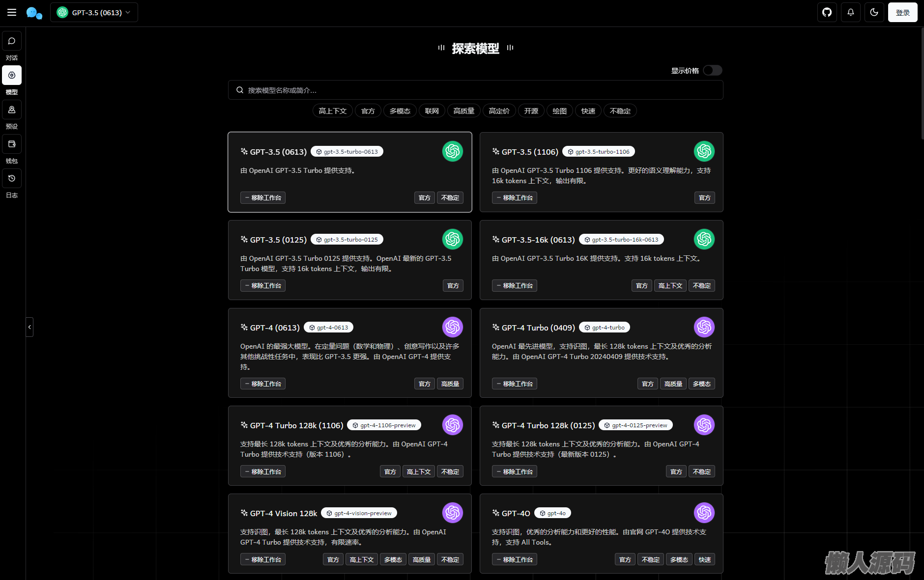Screen dimensions: 924x580
Task: Click the purple logo on GPT-4 Turbo (0409) card
Action: (x=704, y=327)
